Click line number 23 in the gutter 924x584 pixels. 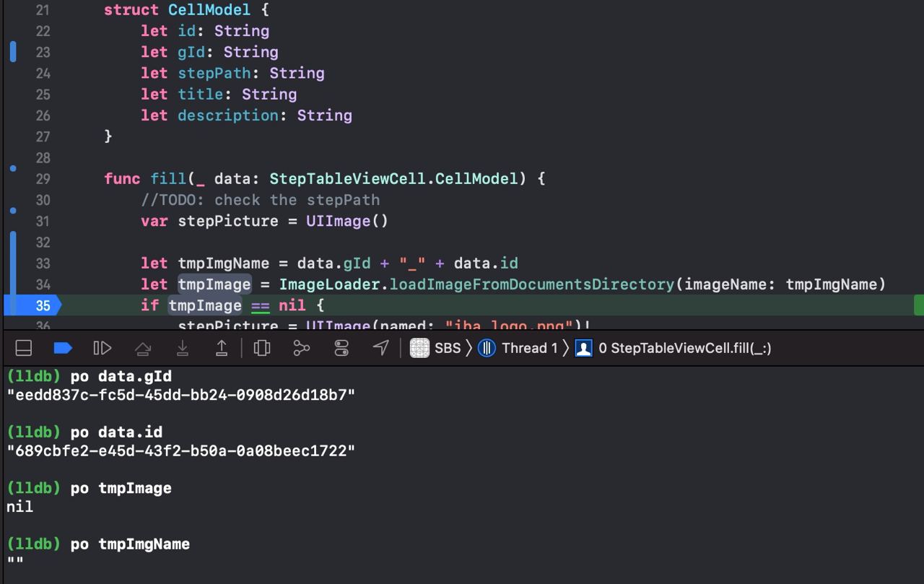coord(43,52)
